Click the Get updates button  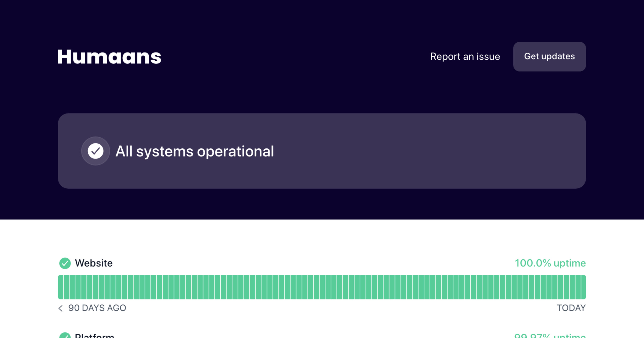pos(549,57)
